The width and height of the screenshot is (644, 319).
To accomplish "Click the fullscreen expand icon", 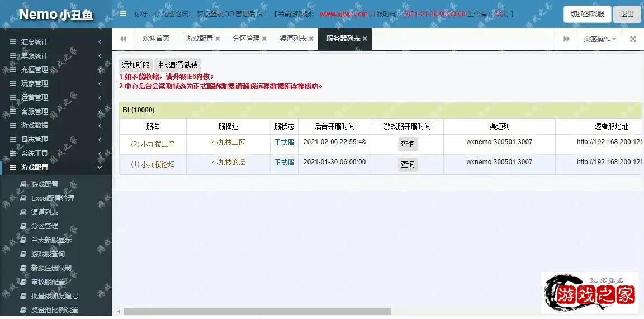I will pyautogui.click(x=633, y=39).
